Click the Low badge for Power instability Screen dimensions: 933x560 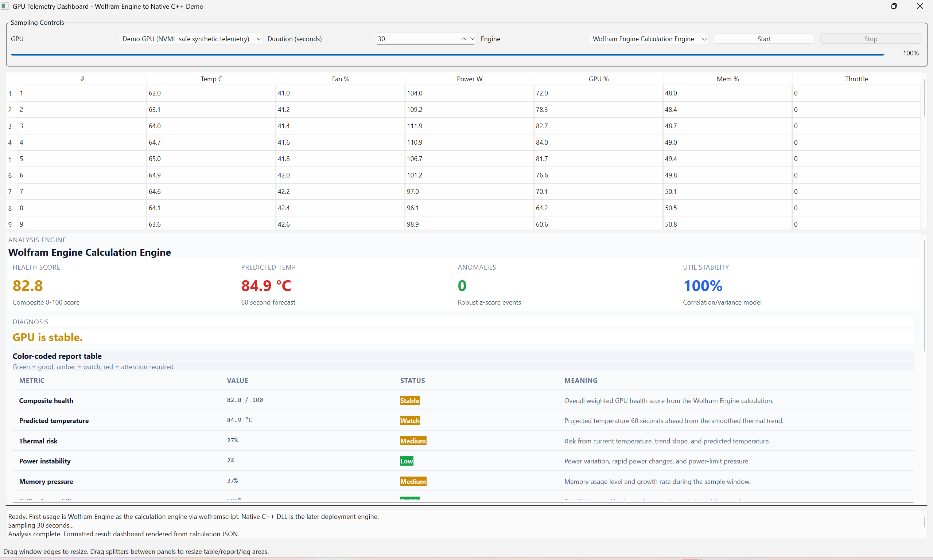407,461
